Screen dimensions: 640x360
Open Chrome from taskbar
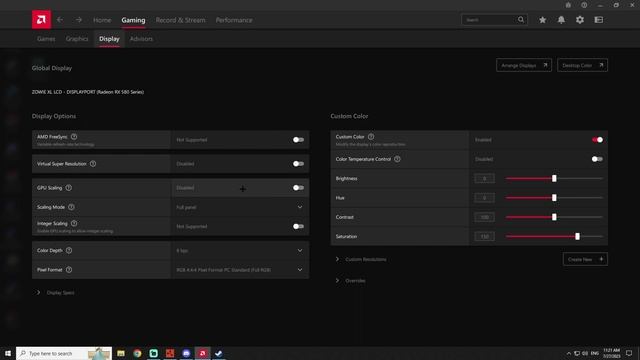137,353
